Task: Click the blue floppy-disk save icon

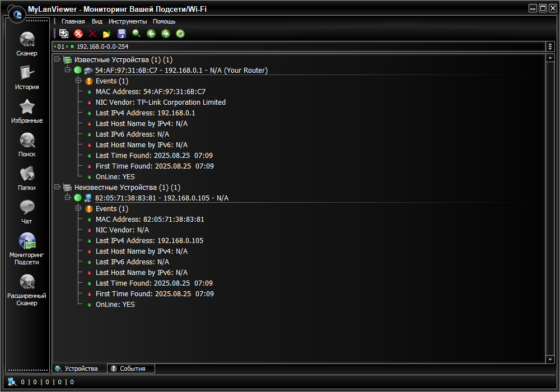Action: [122, 34]
